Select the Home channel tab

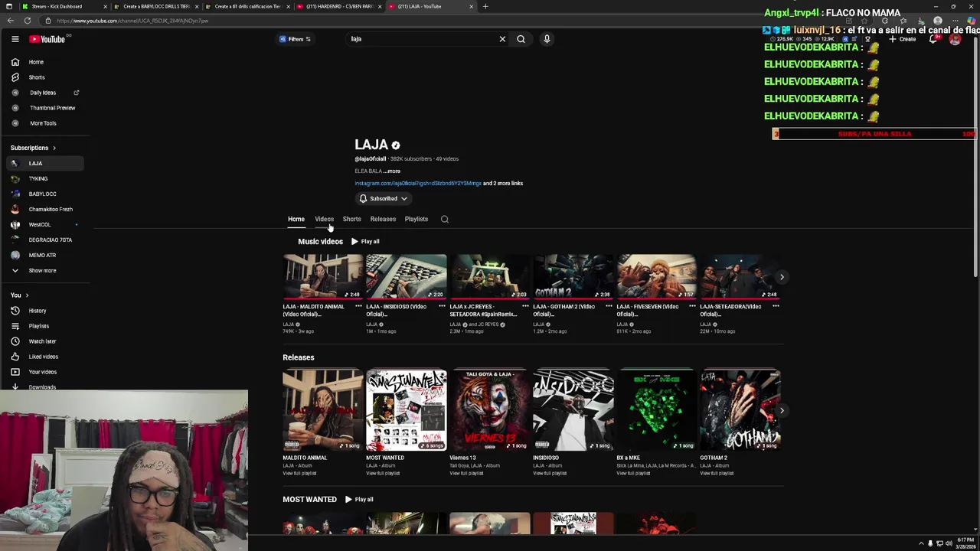click(x=296, y=219)
